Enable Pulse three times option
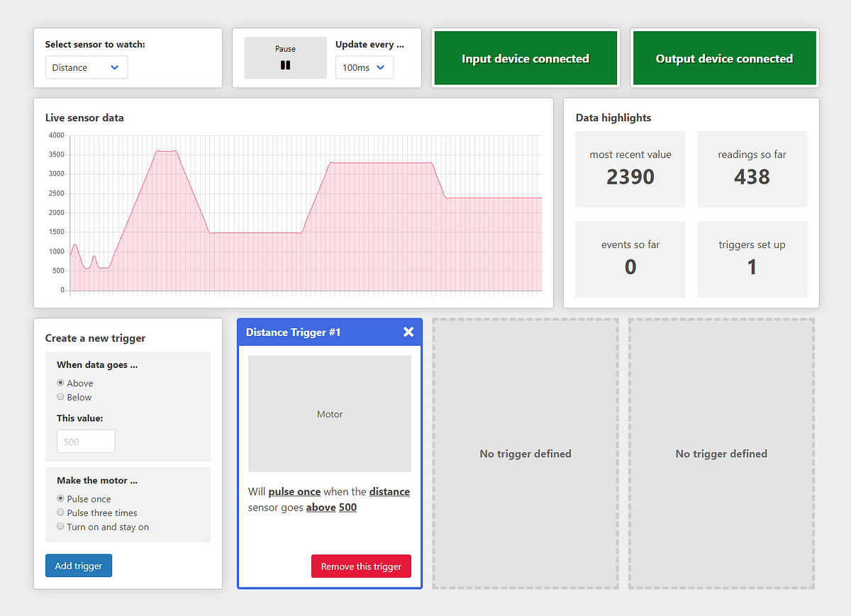The image size is (851, 616). point(60,513)
